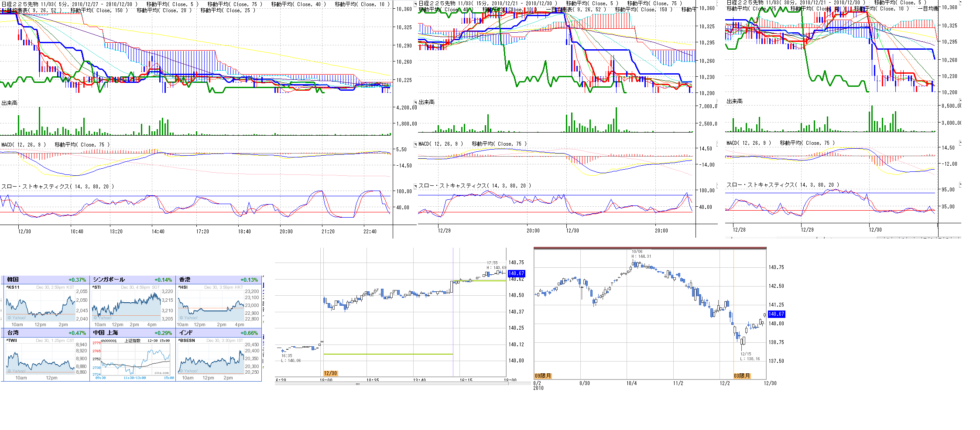This screenshot has width=980, height=430.
Task: Collapse the MACD panel in the 15-minute chart
Action: point(415,144)
